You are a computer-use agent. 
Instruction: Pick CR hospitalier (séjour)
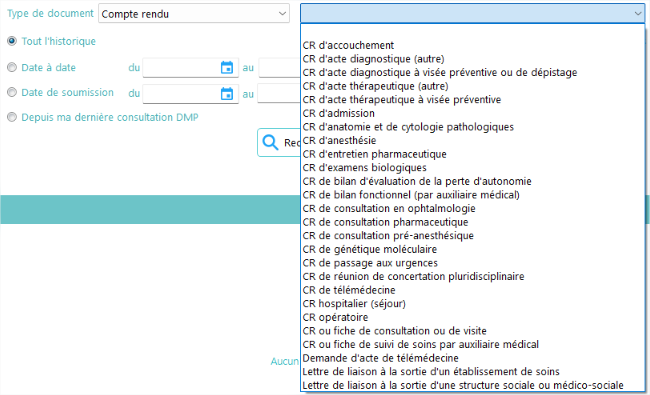pyautogui.click(x=473, y=304)
